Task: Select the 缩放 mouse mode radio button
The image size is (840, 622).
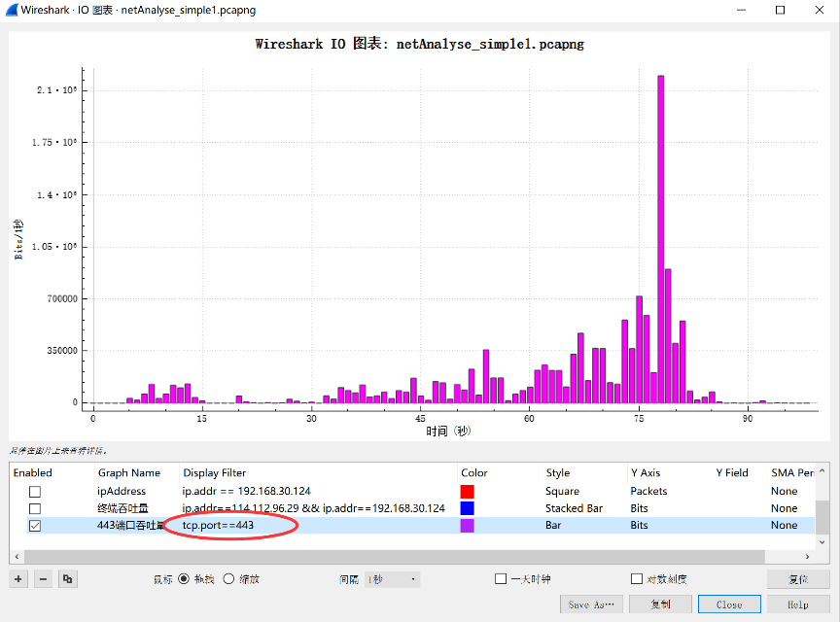Action: pos(228,578)
